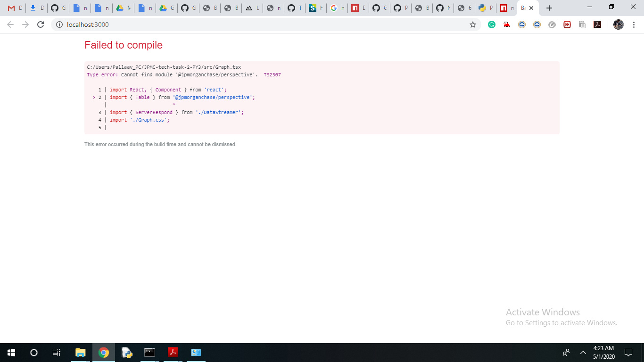This screenshot has height=362, width=644.
Task: Open the Action Center notification icon
Action: (628, 352)
